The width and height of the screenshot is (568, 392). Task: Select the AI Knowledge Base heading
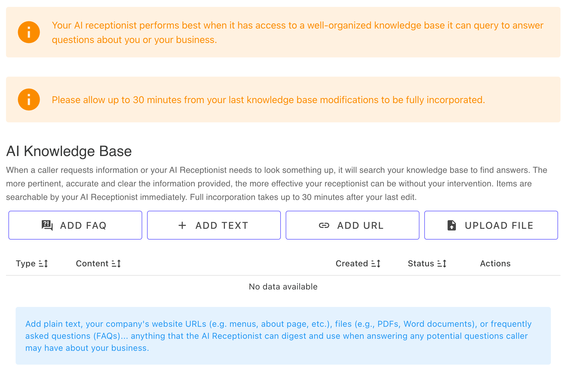tap(69, 151)
